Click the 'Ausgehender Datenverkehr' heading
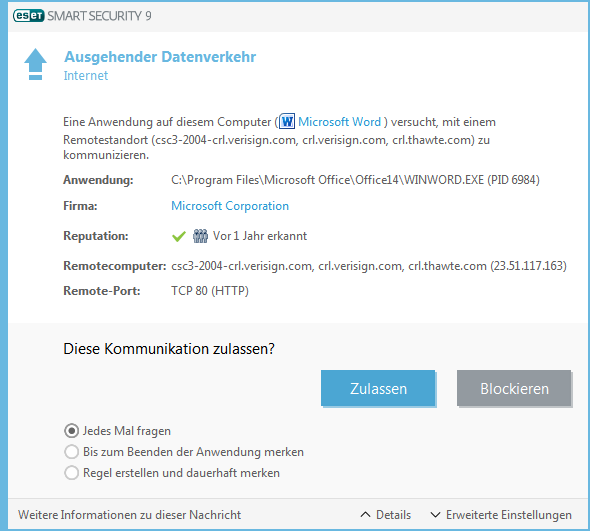Viewport: 590px width, 531px height. pyautogui.click(x=160, y=57)
